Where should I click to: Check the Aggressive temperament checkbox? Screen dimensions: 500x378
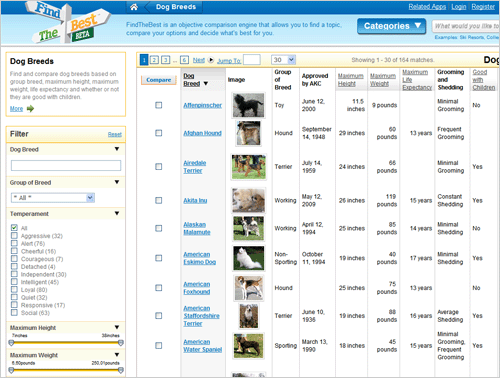(x=14, y=236)
